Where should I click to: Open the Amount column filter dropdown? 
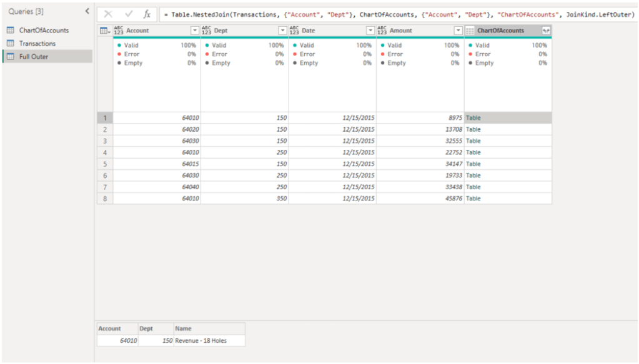coord(458,31)
